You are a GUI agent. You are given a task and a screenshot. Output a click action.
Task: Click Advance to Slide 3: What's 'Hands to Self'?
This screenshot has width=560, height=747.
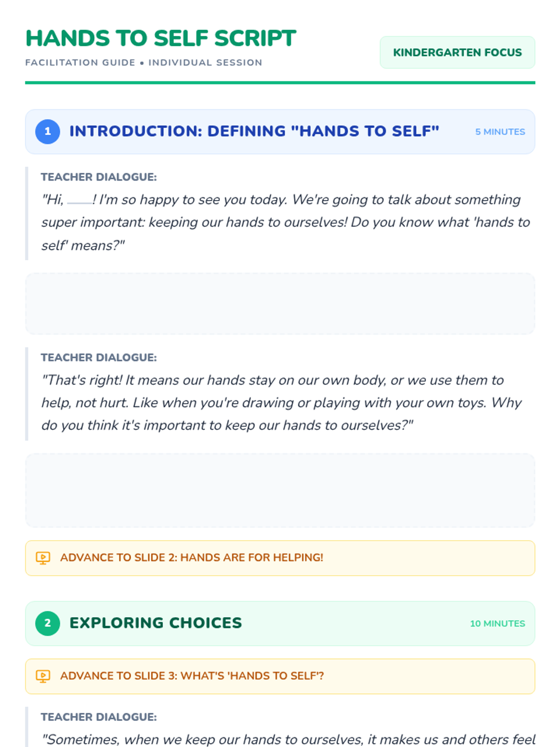point(192,676)
